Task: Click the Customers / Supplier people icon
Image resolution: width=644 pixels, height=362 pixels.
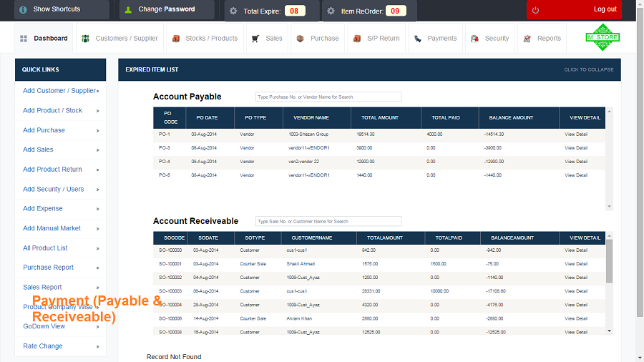Action: click(85, 39)
